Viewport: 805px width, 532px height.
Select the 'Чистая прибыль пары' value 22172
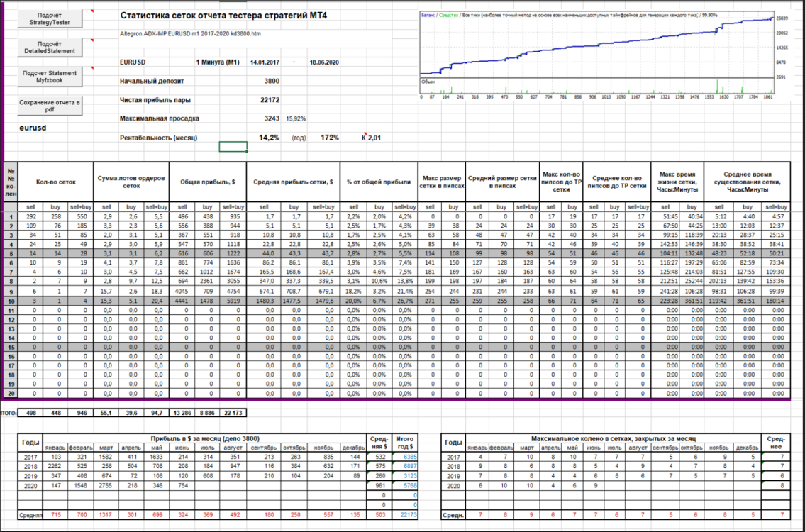point(270,99)
